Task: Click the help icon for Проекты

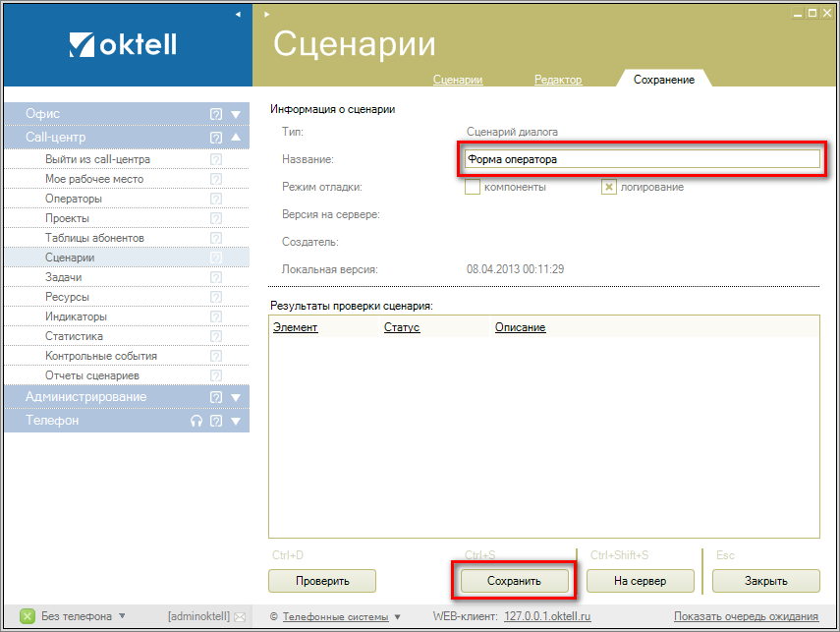Action: point(216,218)
